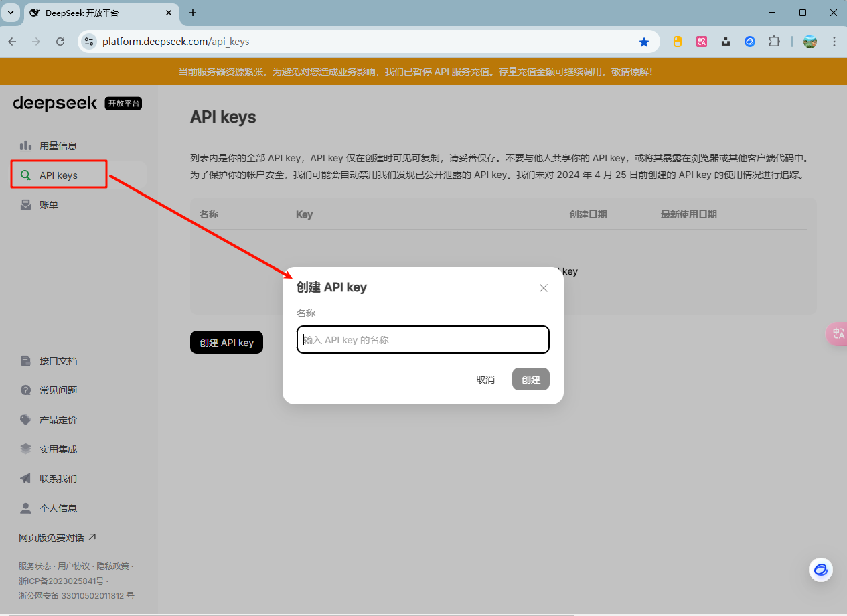Image resolution: width=847 pixels, height=616 pixels.
Task: Select the DeepSeek 开放平台 browser tab
Action: (100, 13)
